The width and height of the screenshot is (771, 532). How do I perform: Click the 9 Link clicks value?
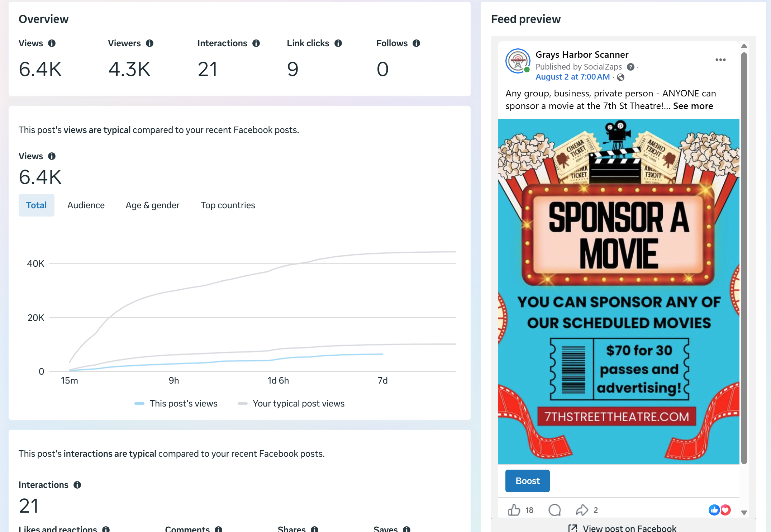pyautogui.click(x=293, y=69)
